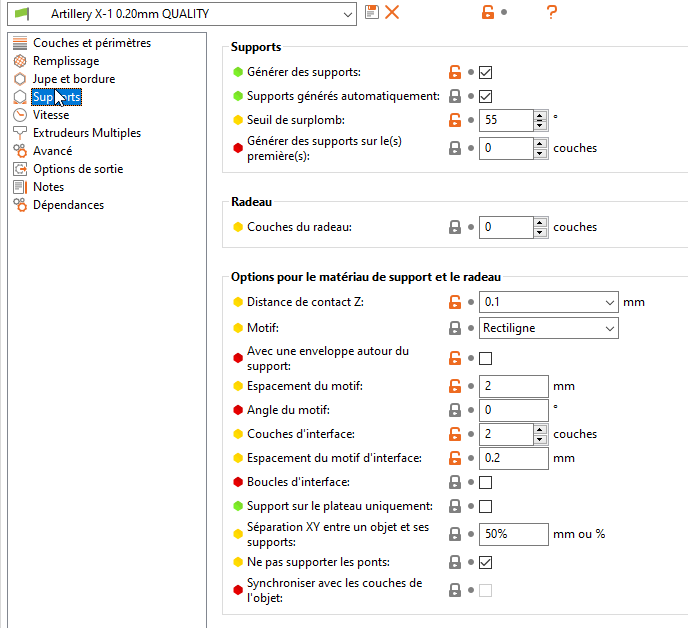The width and height of the screenshot is (688, 628).
Task: Open Avancé settings page
Action: [x=52, y=151]
